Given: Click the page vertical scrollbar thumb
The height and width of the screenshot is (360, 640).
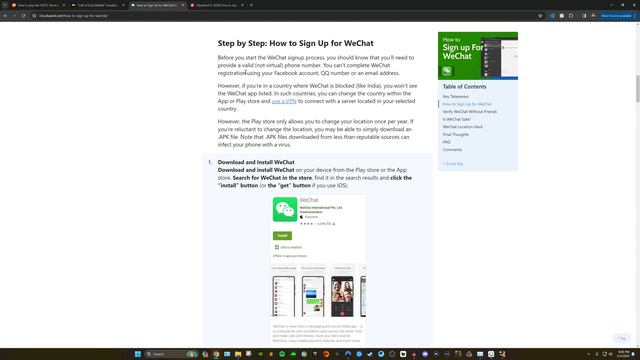Looking at the screenshot, I should tap(638, 89).
